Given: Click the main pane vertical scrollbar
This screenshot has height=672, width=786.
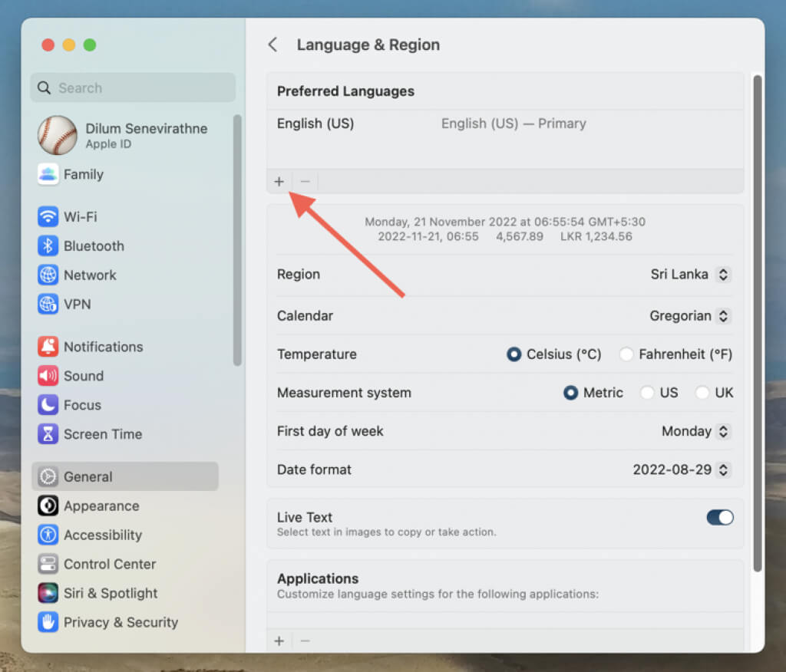Looking at the screenshot, I should (758, 323).
